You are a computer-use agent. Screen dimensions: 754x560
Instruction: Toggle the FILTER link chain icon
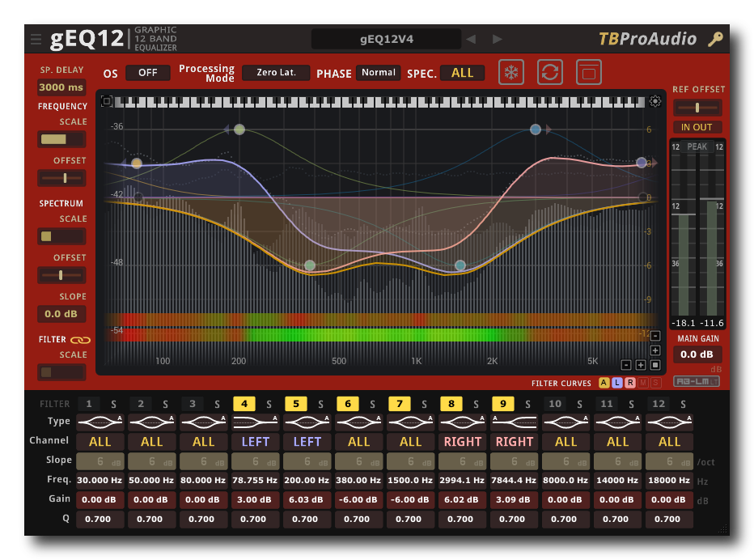click(80, 340)
